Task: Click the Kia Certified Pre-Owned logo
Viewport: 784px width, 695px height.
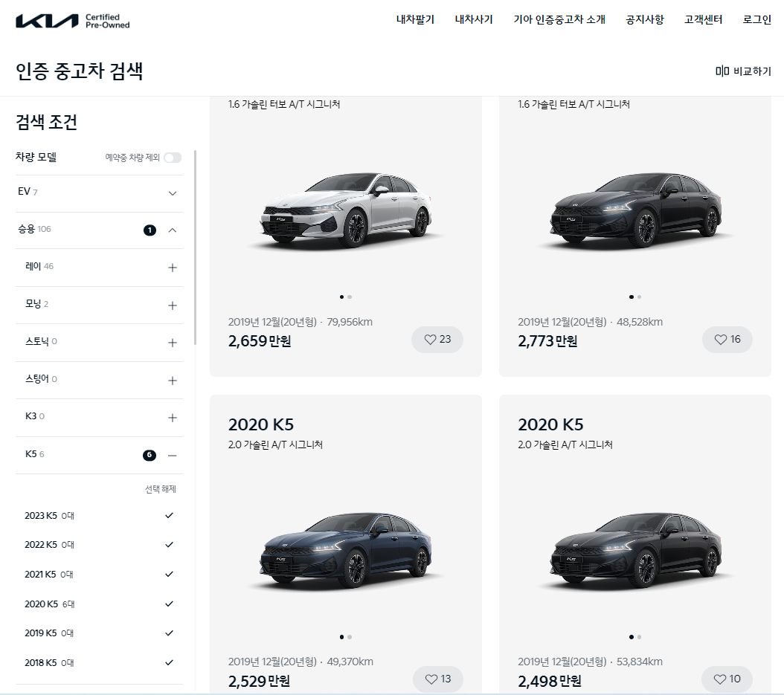Action: (72, 21)
